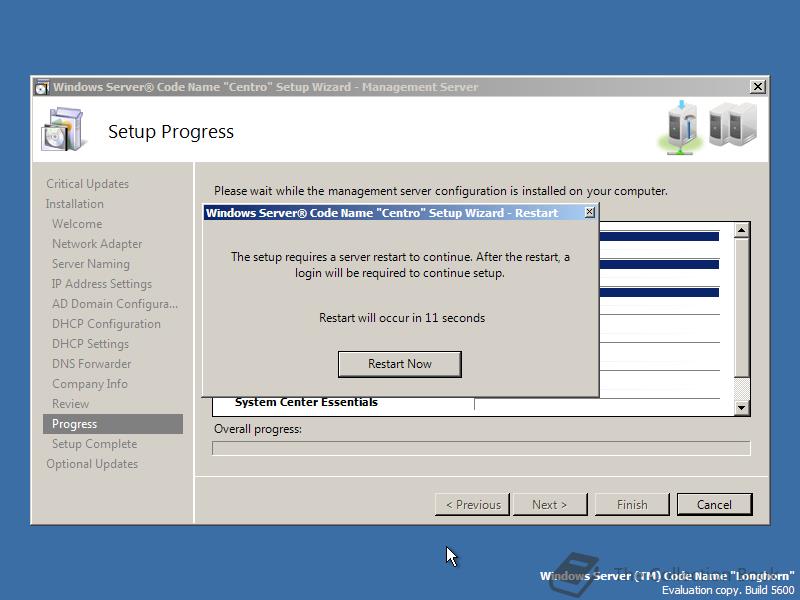
Task: Go to the Setup Complete step
Action: (94, 444)
